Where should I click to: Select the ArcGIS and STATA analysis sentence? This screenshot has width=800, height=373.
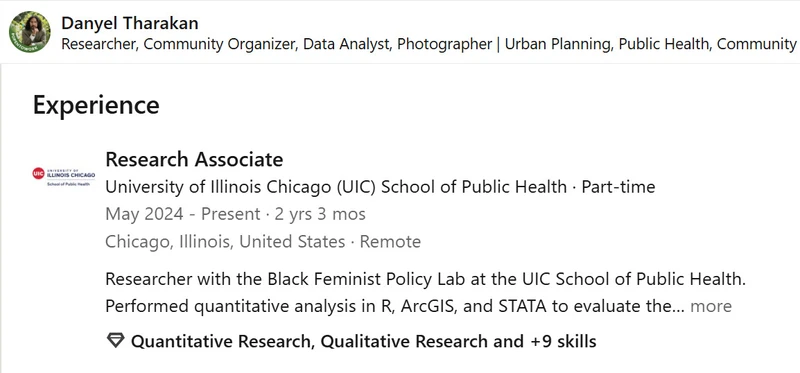tap(394, 307)
